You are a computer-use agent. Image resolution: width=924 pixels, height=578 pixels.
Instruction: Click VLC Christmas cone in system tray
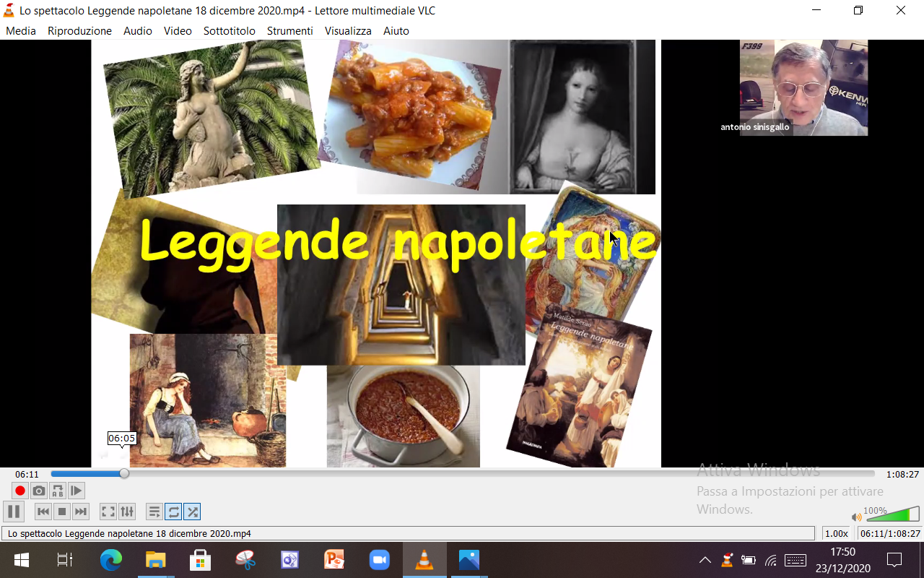[x=727, y=560]
